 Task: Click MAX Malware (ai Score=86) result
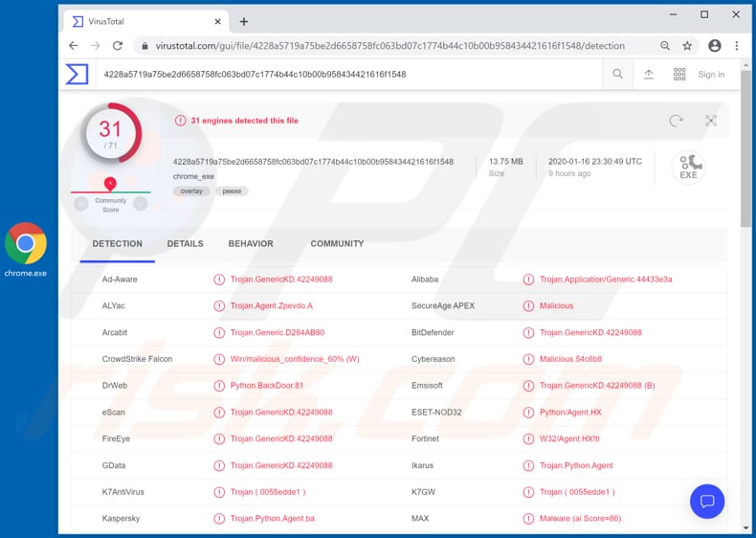coord(580,519)
